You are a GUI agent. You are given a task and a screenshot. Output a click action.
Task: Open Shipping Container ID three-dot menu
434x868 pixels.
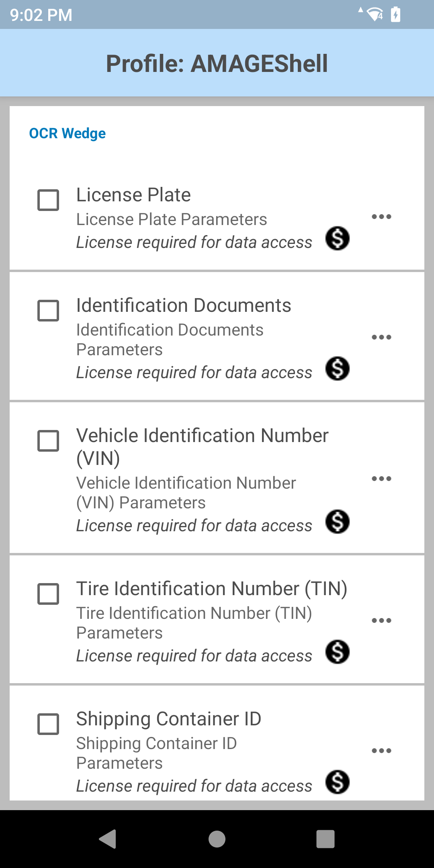381,751
